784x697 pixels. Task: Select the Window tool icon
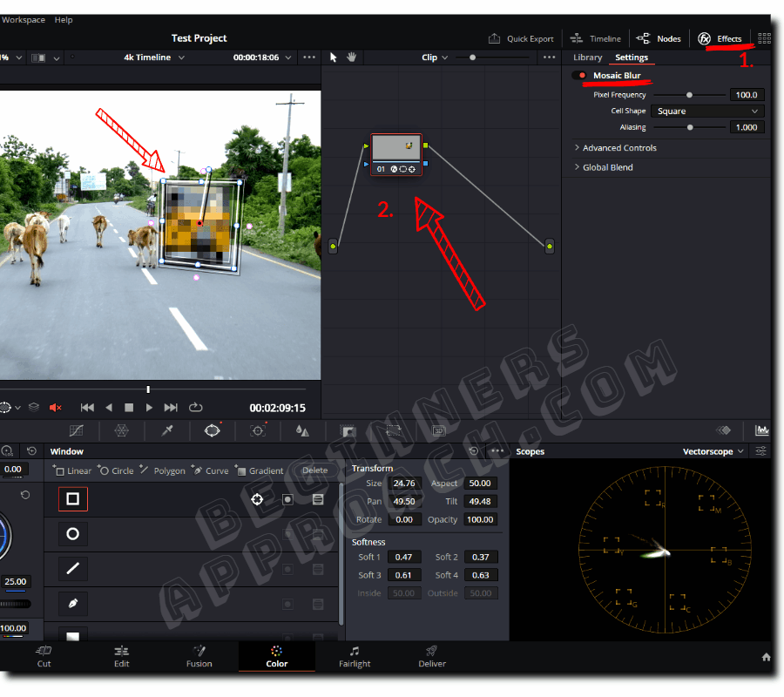(213, 430)
